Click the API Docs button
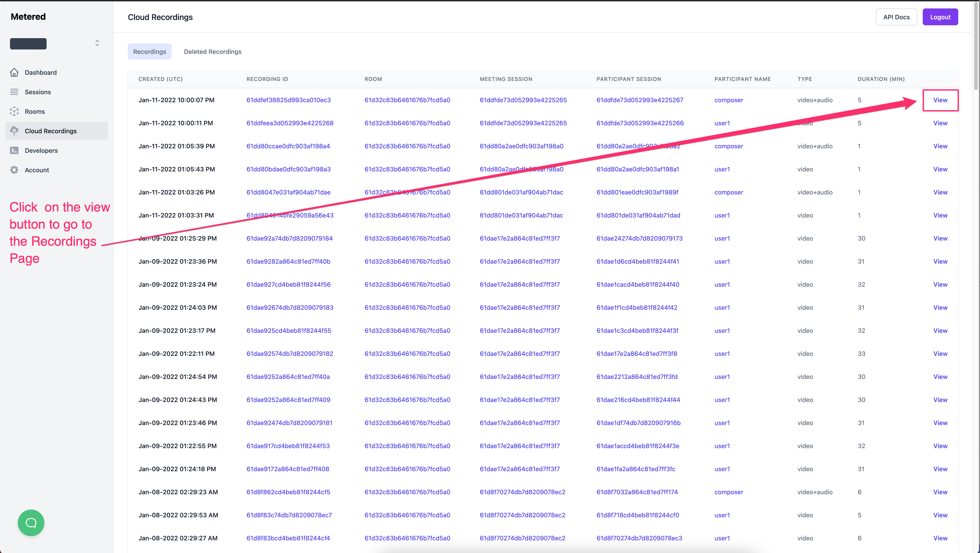Image resolution: width=980 pixels, height=553 pixels. pos(896,17)
